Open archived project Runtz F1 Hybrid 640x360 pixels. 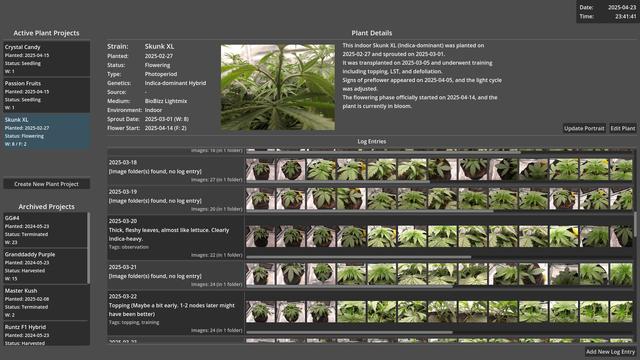(x=45, y=333)
